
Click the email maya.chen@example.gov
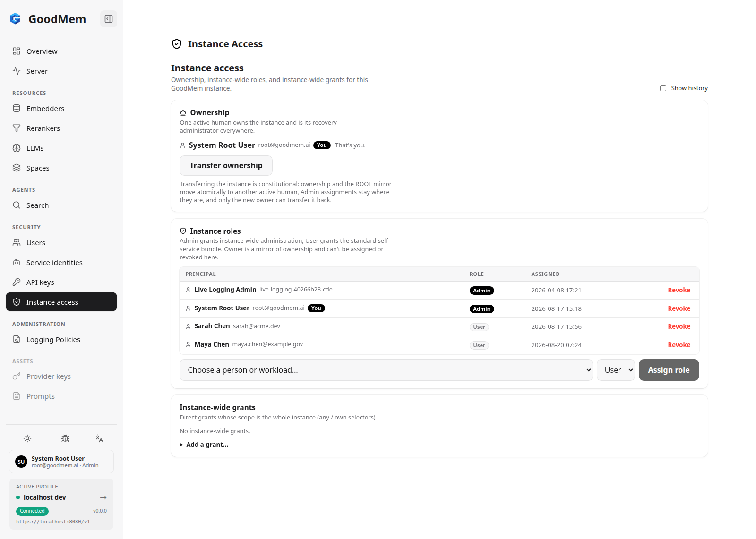pyautogui.click(x=267, y=344)
